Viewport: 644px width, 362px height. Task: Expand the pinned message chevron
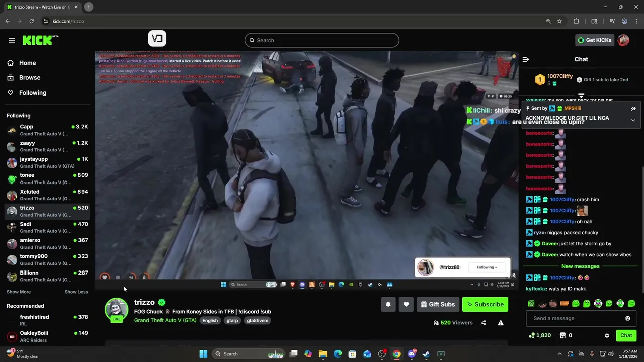click(633, 120)
